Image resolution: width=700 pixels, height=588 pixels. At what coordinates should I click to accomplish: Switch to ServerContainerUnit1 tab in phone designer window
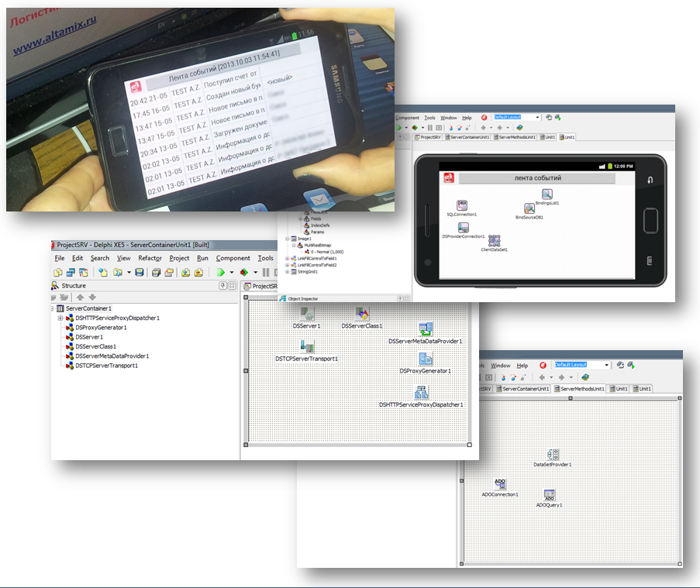coord(467,137)
